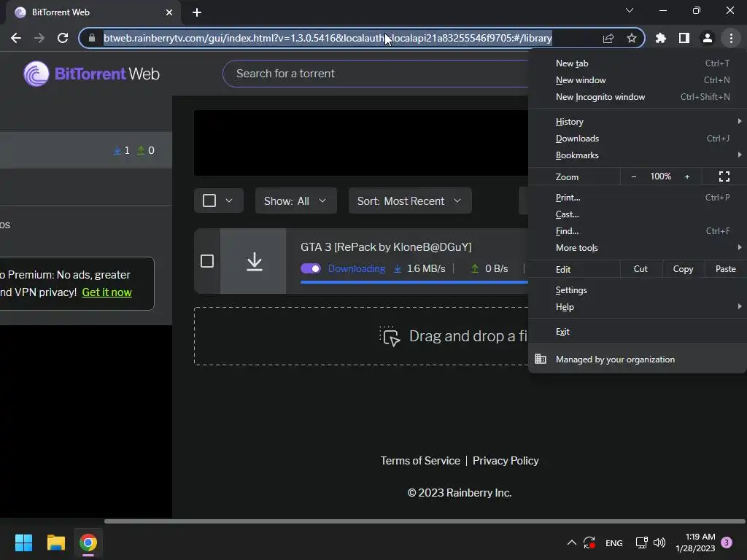Choose Cast... from the menu

tap(638, 214)
